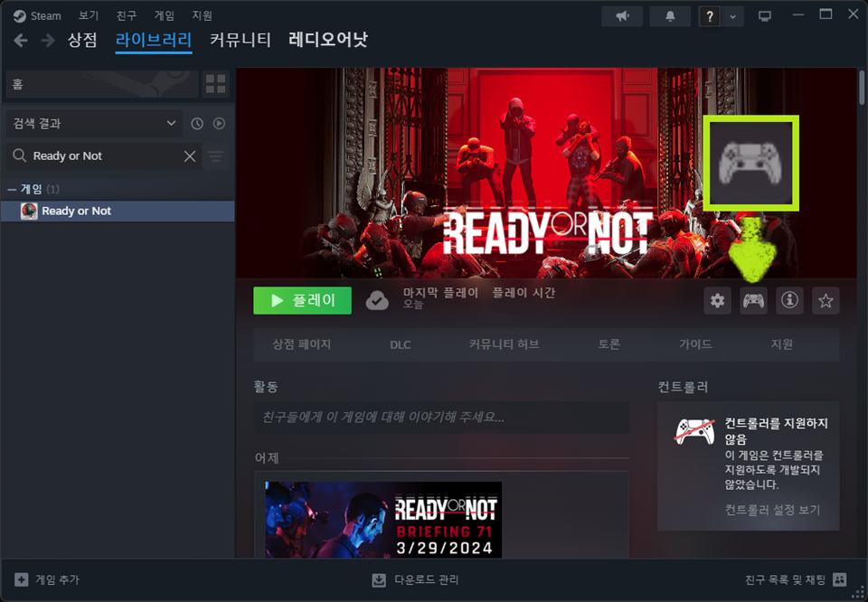Open the 친구 menu

[127, 15]
